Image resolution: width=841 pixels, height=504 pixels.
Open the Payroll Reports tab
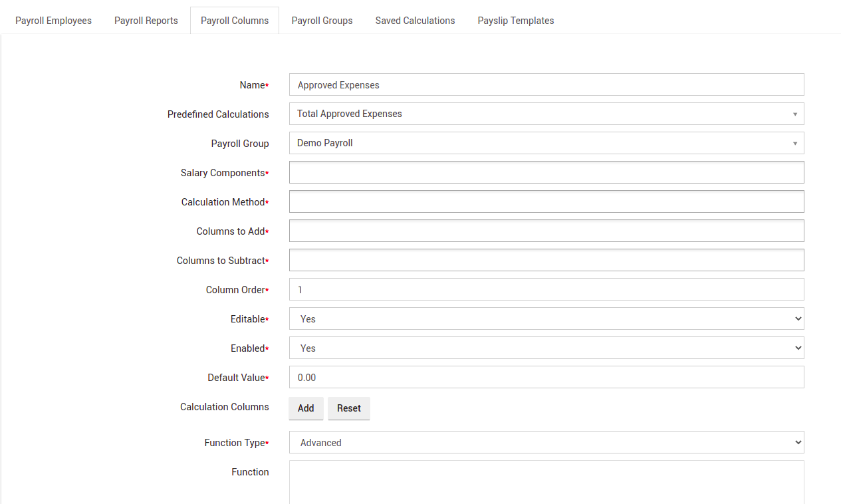[x=146, y=21]
